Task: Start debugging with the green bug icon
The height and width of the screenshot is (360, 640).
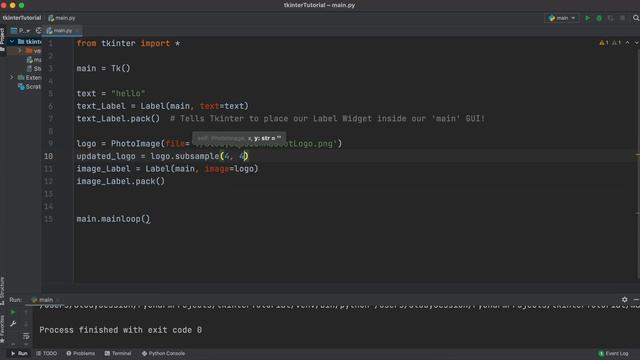Action: tap(599, 18)
